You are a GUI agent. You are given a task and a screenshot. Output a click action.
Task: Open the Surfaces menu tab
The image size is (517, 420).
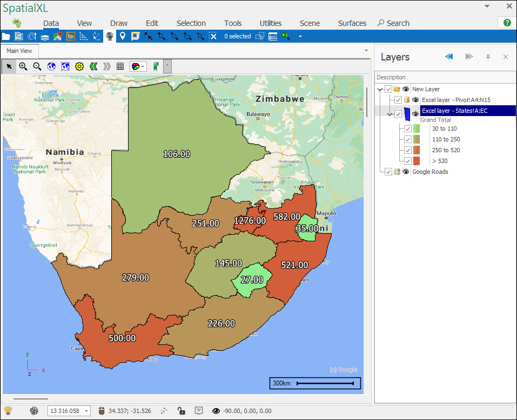352,23
